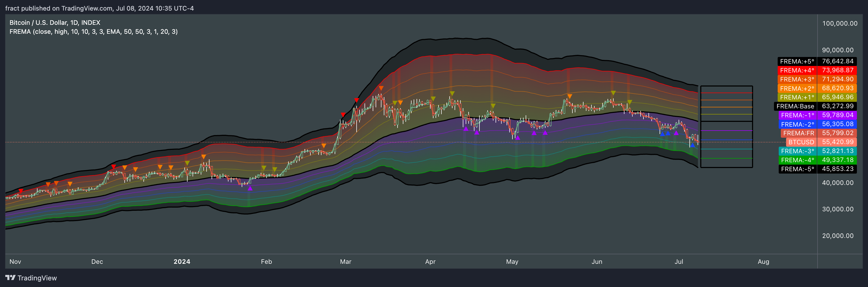Click the 55,420.99 current price value
Viewport: 868px width, 287px height.
[x=838, y=142]
